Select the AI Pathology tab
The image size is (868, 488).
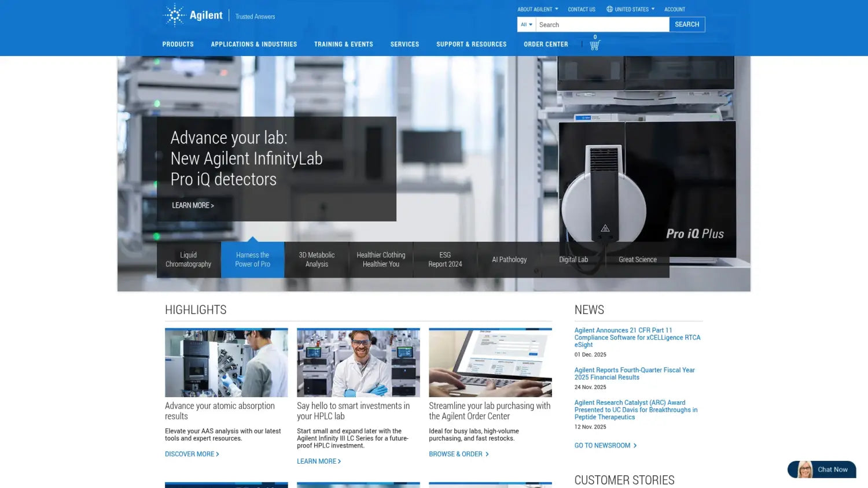[x=509, y=260]
